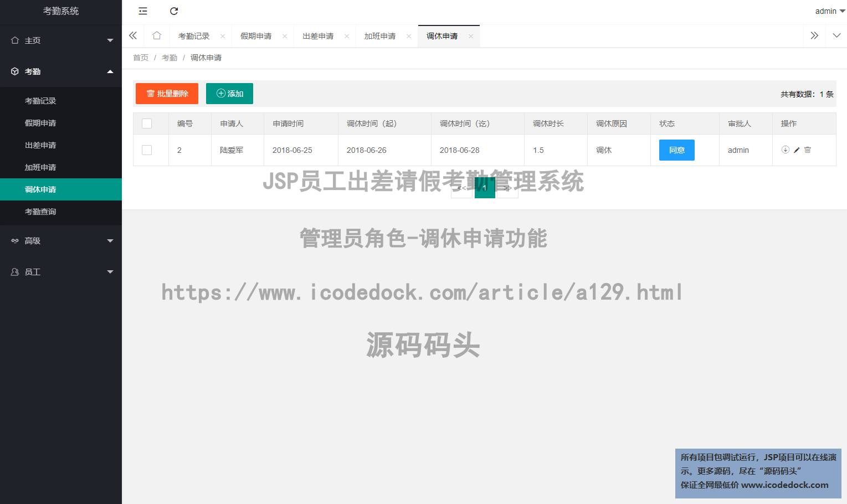
Task: Close the 出差申请 tab
Action: point(347,36)
